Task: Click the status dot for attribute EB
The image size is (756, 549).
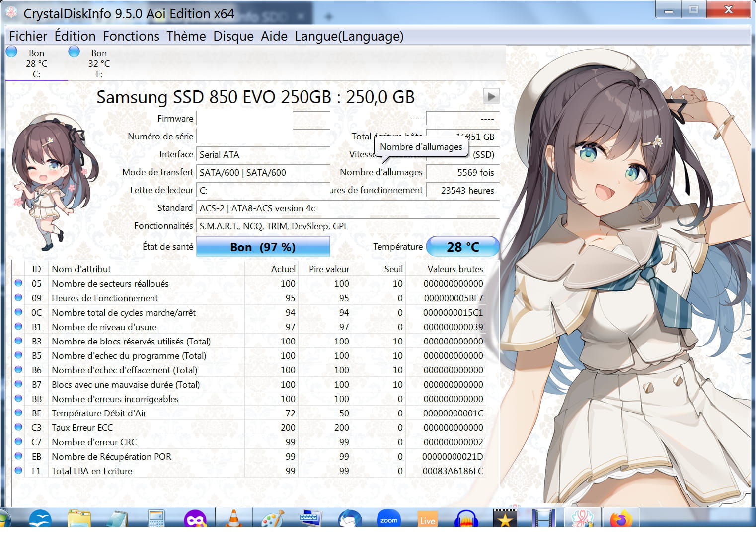Action: [x=18, y=456]
